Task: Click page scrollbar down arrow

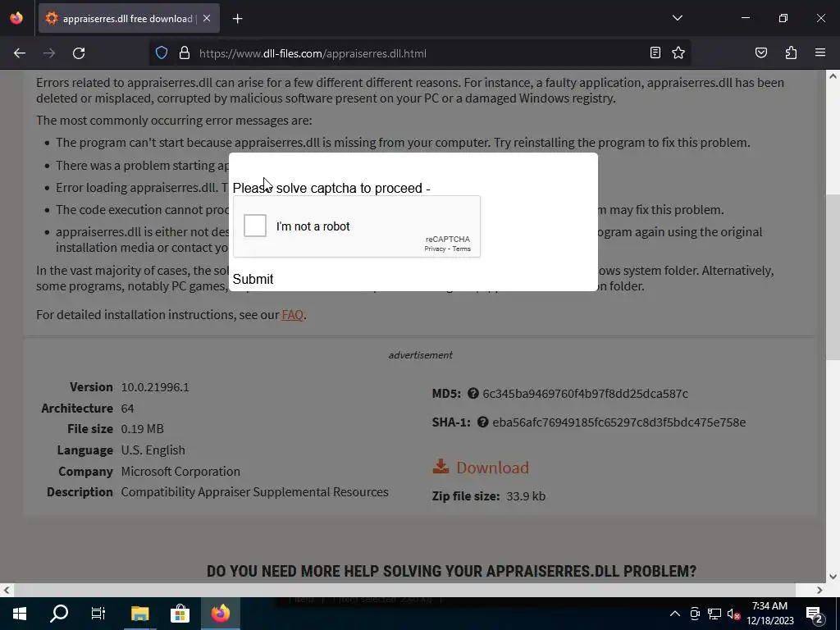Action: [x=833, y=577]
